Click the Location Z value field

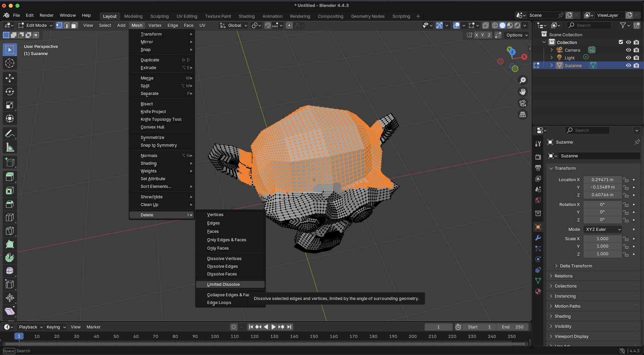(x=602, y=195)
